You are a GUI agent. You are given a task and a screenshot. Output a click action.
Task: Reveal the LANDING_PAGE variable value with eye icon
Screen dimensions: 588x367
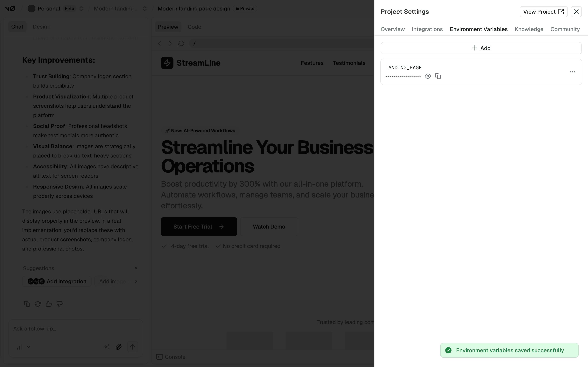coord(428,76)
